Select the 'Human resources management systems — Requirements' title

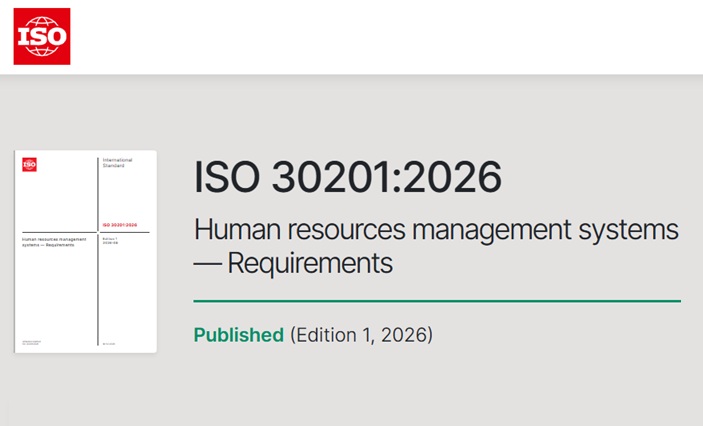click(x=436, y=246)
